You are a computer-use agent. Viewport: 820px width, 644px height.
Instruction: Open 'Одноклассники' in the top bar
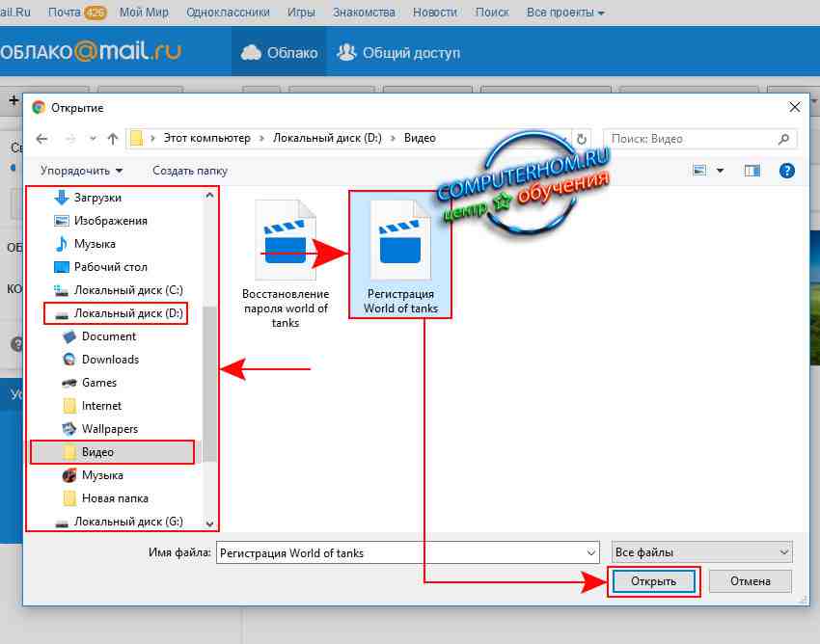pyautogui.click(x=228, y=12)
